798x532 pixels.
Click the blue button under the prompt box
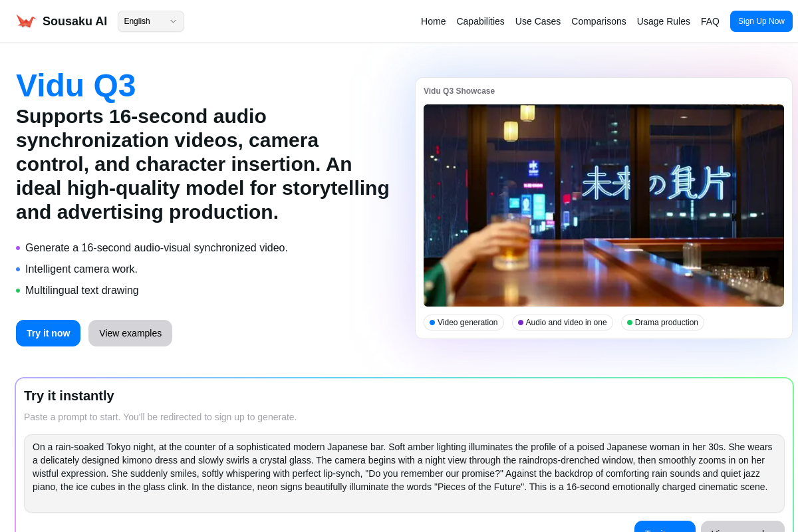[x=664, y=527]
